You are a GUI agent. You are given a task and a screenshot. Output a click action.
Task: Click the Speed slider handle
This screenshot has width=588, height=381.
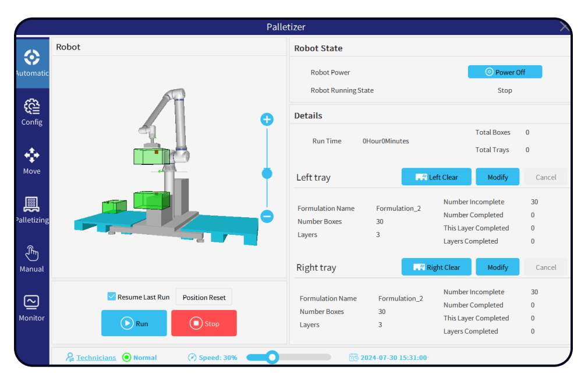tap(272, 357)
